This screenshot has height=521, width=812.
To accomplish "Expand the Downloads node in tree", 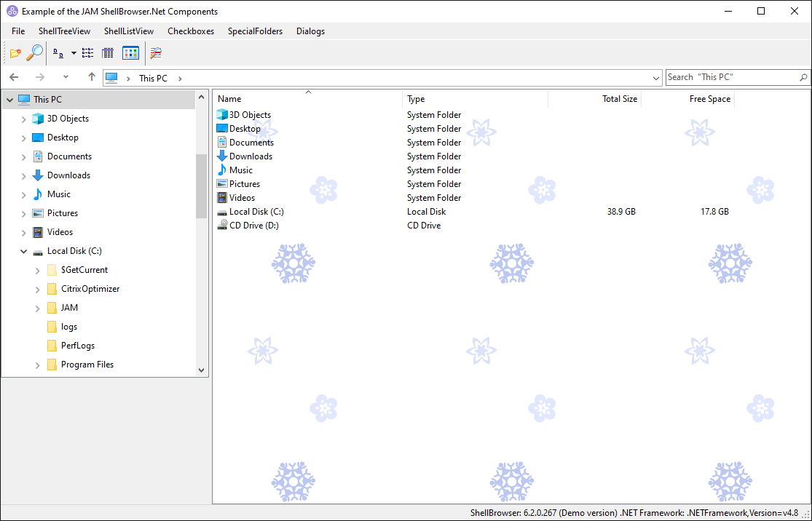I will click(x=24, y=175).
